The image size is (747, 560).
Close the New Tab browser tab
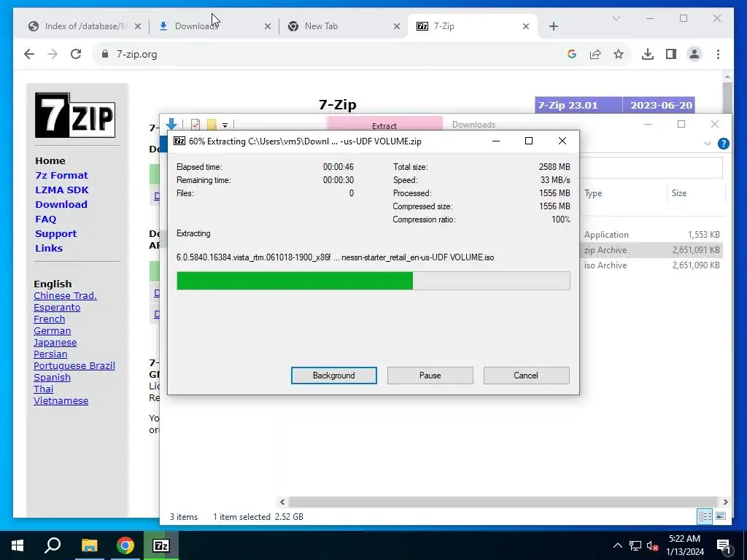pyautogui.click(x=396, y=27)
